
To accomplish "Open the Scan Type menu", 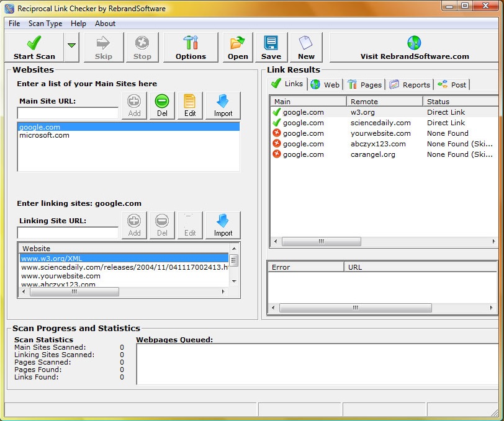I will [x=45, y=24].
